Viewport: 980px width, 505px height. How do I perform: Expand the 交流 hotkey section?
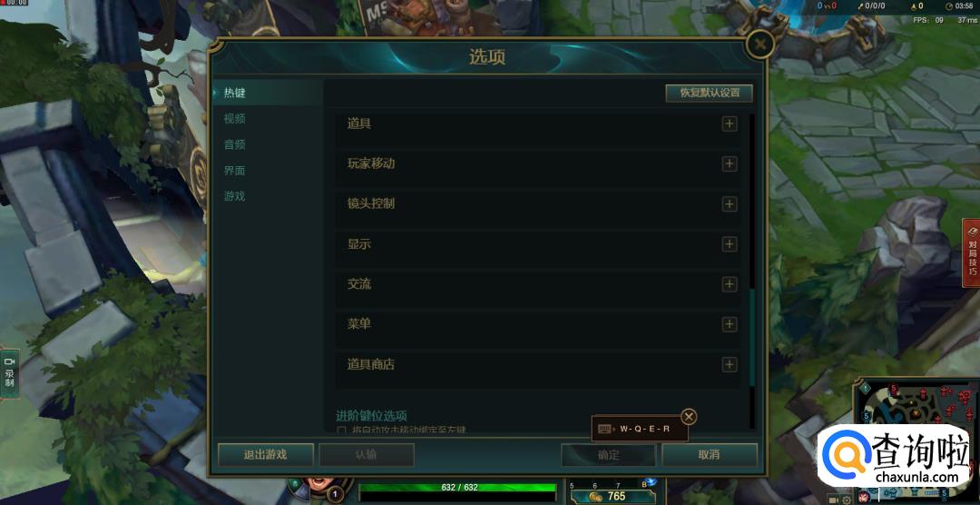(730, 284)
